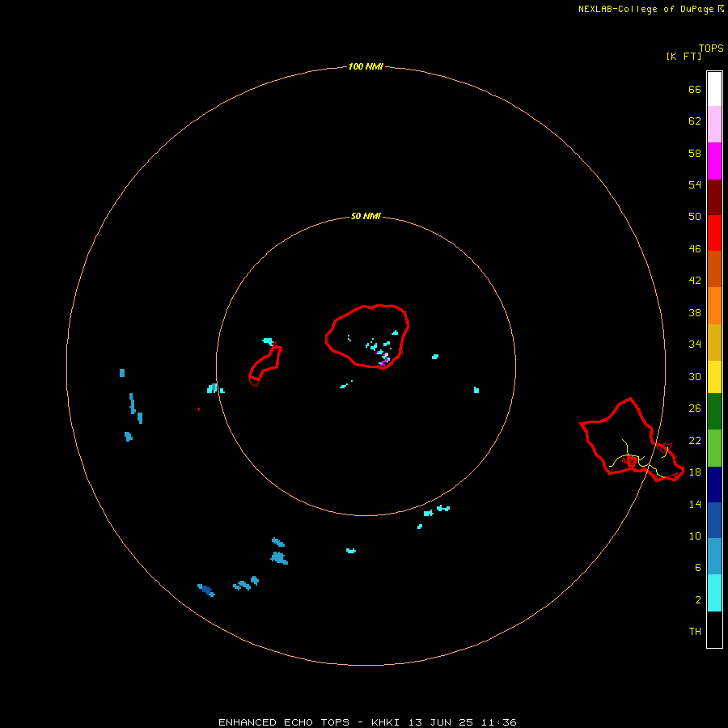The height and width of the screenshot is (728, 728).
Task: Click the medium blue legend swatch
Action: click(x=714, y=520)
